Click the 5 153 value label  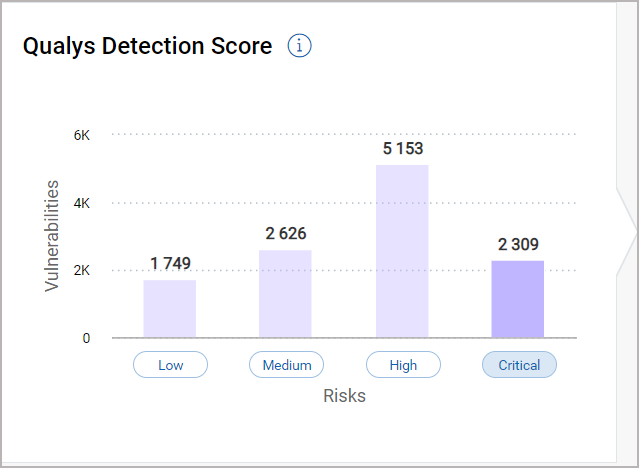(402, 149)
